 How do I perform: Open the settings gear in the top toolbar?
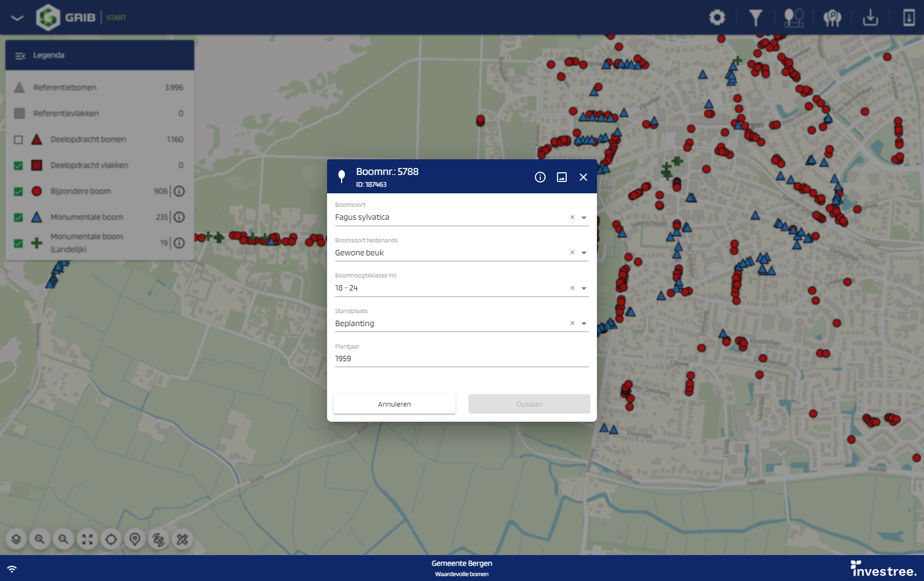click(718, 17)
